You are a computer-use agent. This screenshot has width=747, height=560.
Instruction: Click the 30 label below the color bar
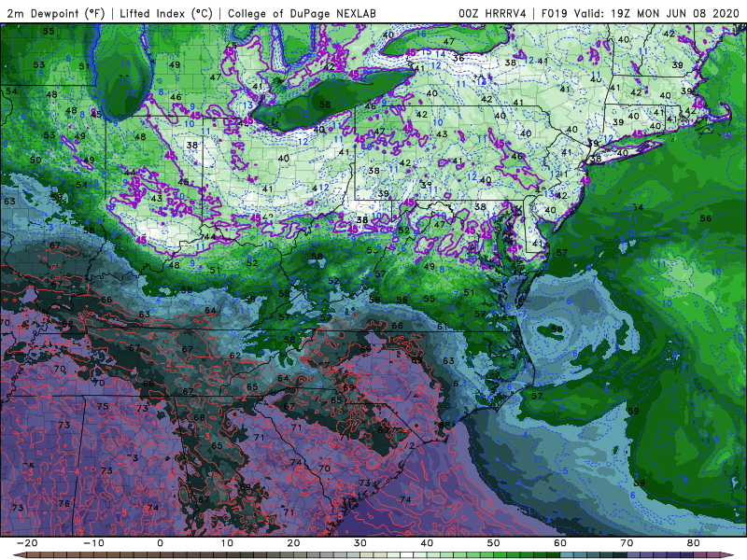360,543
